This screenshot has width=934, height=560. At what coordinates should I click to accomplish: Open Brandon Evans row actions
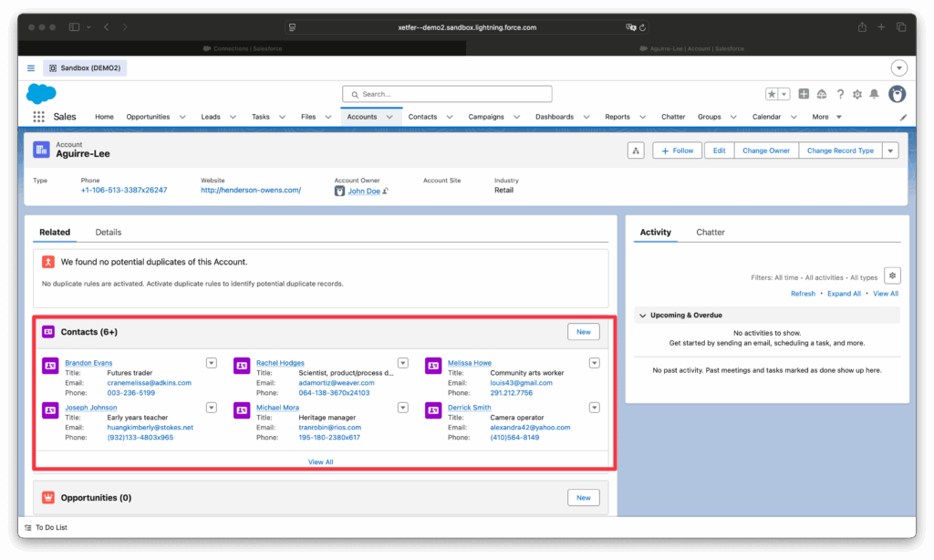212,363
